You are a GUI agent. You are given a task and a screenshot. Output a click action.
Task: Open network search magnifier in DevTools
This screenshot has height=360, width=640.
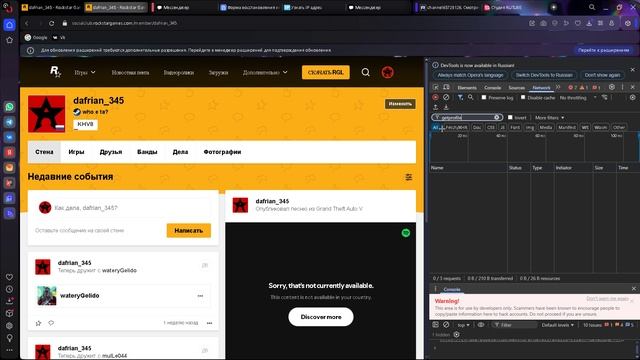click(x=471, y=98)
